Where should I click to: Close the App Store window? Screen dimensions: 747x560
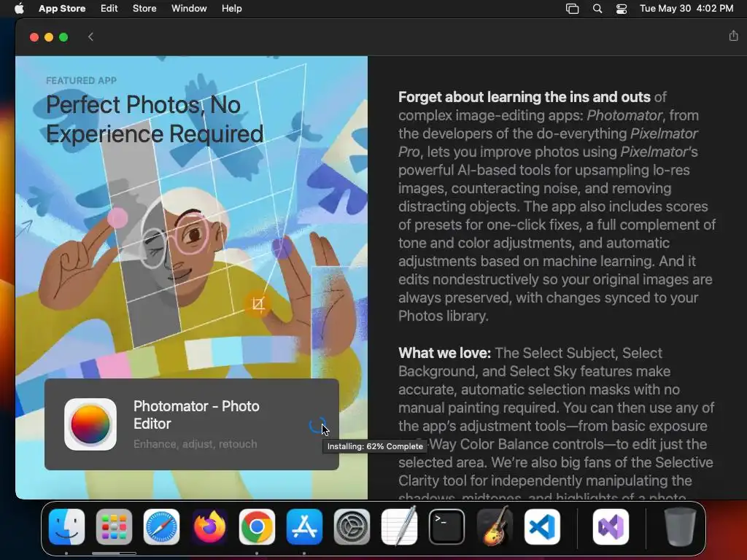pos(34,37)
